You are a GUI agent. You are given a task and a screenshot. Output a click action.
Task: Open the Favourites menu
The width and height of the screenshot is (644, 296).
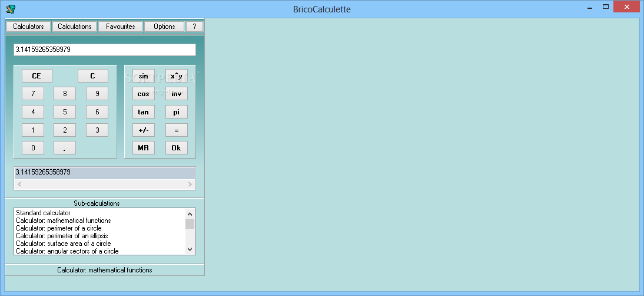click(x=120, y=27)
